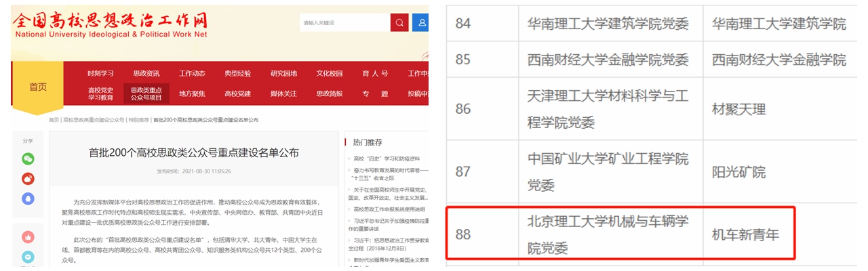Select 思政资讯 in the navigation bar
Screen dimensions: 868x271
146,74
